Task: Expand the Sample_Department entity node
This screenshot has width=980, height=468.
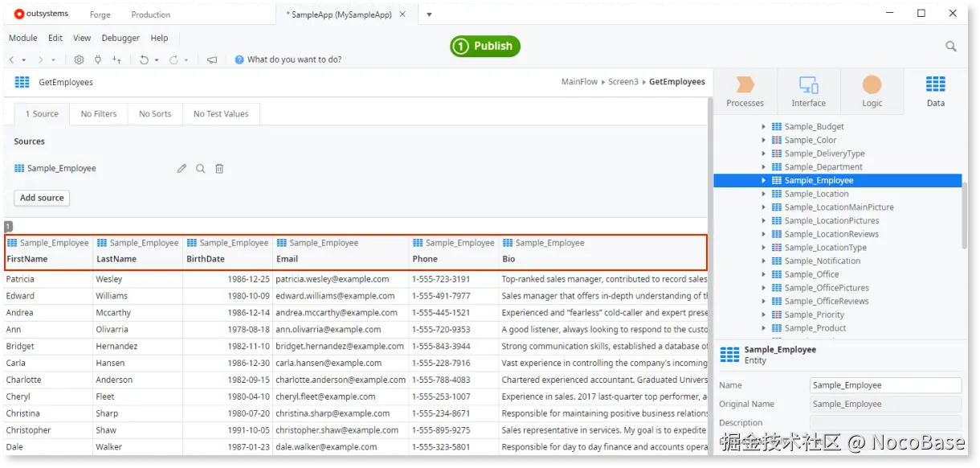Action: coord(763,166)
